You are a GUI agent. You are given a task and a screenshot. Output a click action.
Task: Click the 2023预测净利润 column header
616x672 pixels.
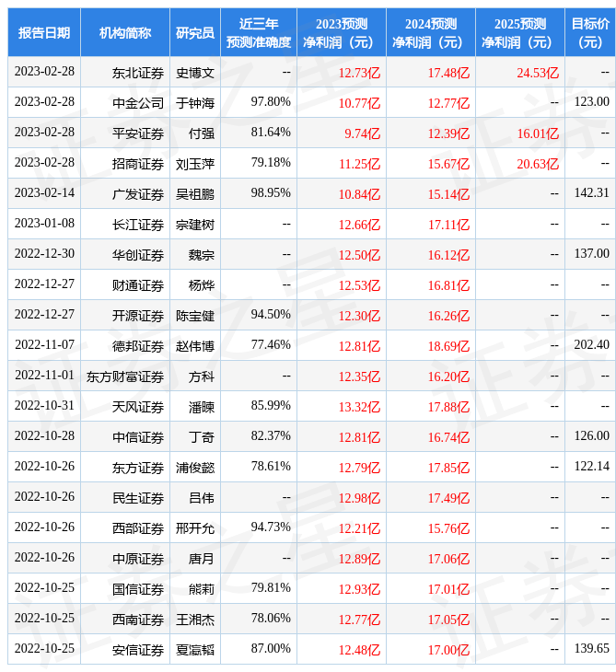point(342,32)
